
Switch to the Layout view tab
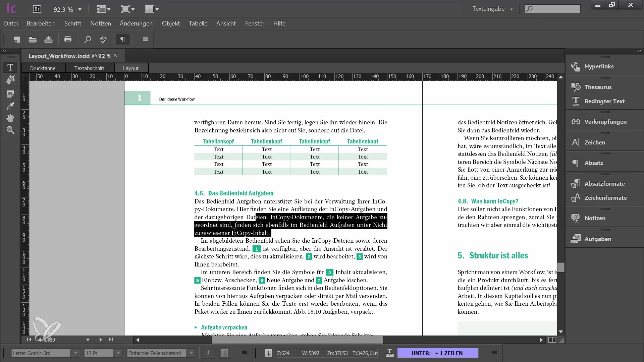(x=131, y=68)
